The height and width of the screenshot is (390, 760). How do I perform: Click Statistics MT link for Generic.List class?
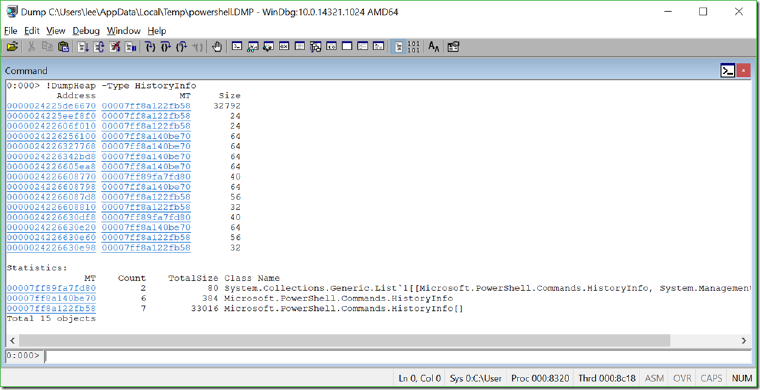[x=51, y=288]
